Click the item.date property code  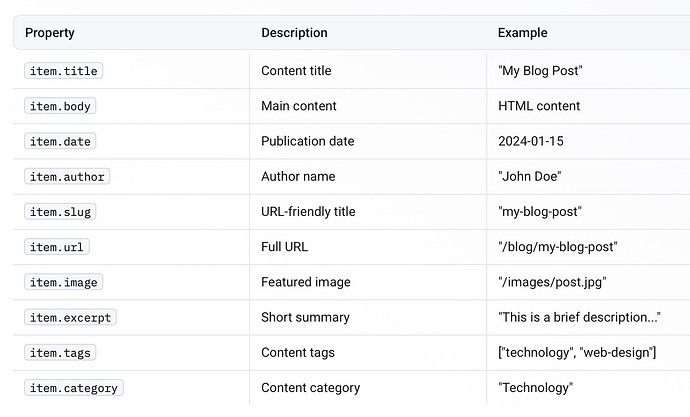coord(60,141)
